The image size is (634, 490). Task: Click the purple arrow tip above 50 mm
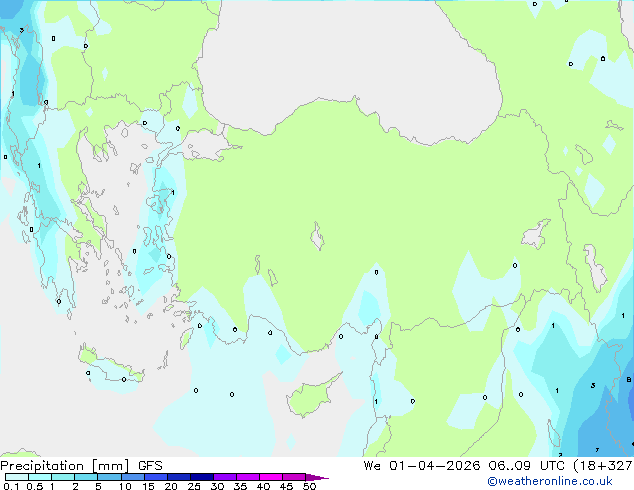click(x=317, y=477)
